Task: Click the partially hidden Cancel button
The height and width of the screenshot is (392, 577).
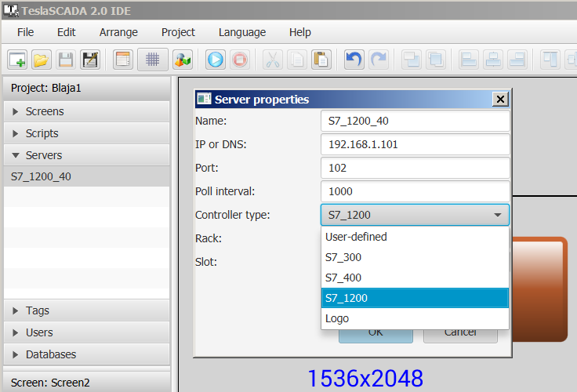Action: click(460, 336)
